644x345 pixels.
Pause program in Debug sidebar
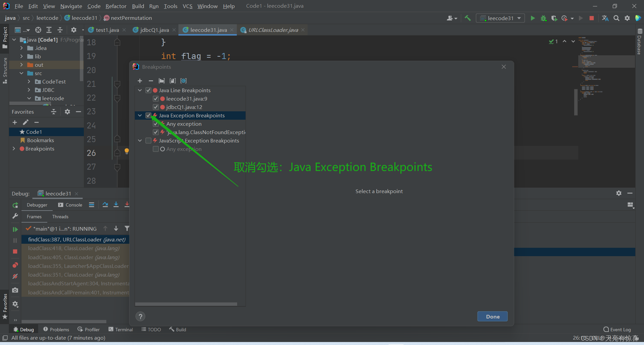coord(15,240)
